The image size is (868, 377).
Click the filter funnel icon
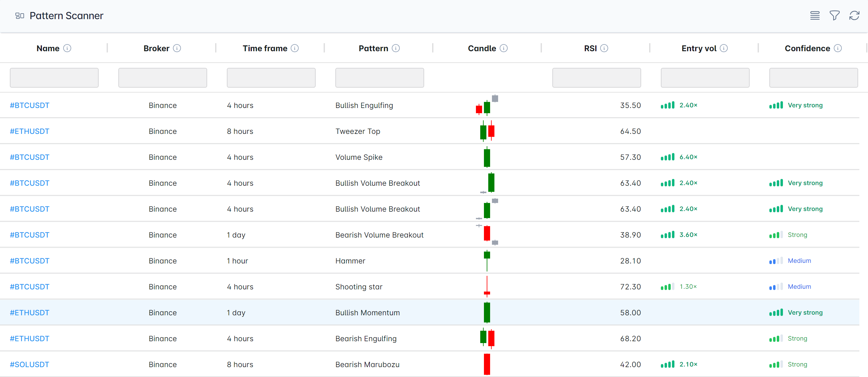[834, 15]
